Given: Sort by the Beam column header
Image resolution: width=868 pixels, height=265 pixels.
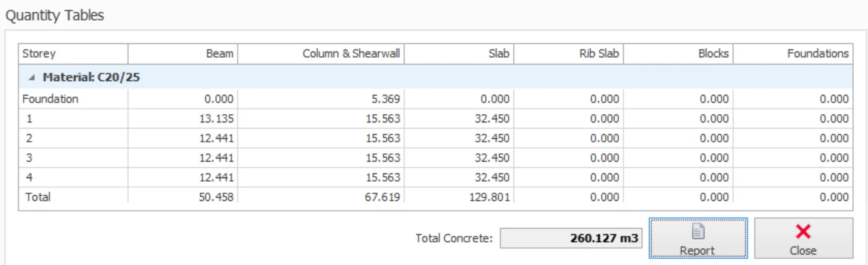Looking at the screenshot, I should [x=183, y=54].
